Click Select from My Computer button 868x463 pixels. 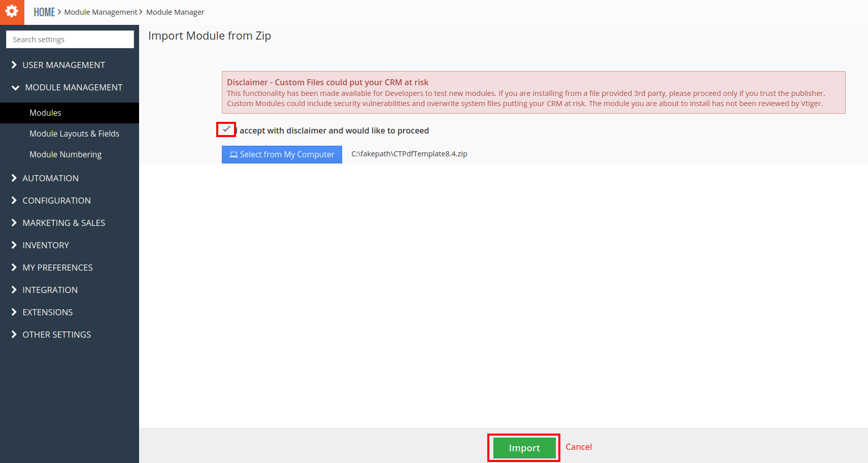282,154
